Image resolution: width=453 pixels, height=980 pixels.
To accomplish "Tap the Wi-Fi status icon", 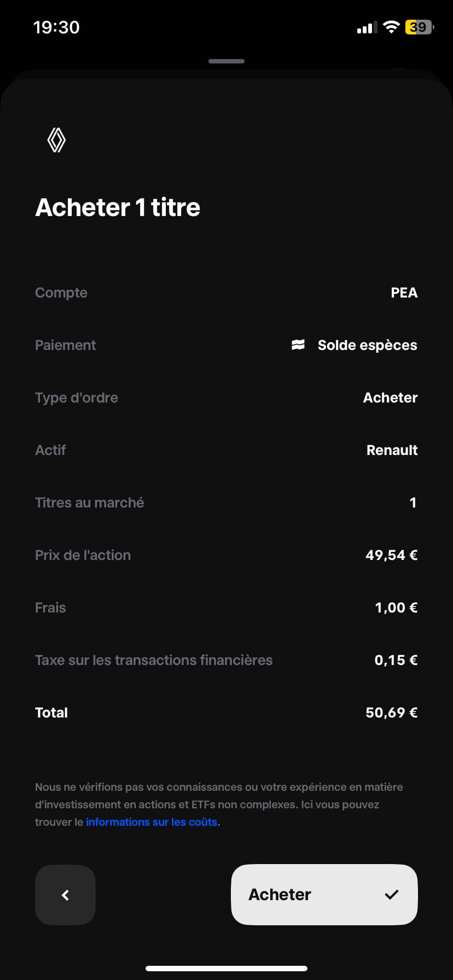I will click(391, 27).
